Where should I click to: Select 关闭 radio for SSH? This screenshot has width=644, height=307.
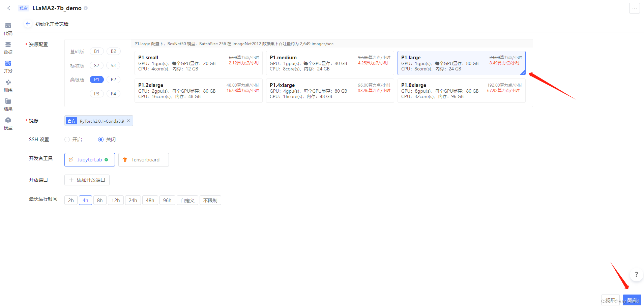click(x=101, y=140)
